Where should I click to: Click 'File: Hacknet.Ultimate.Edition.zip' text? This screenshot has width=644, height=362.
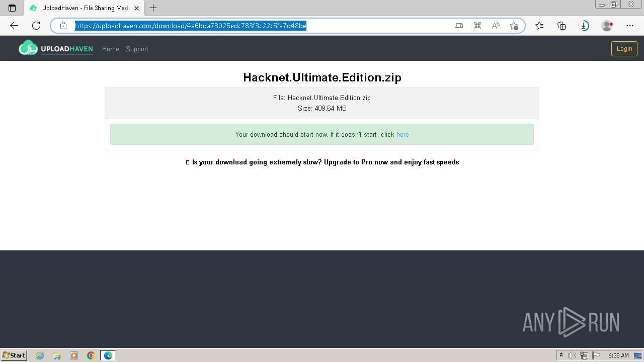(x=322, y=98)
